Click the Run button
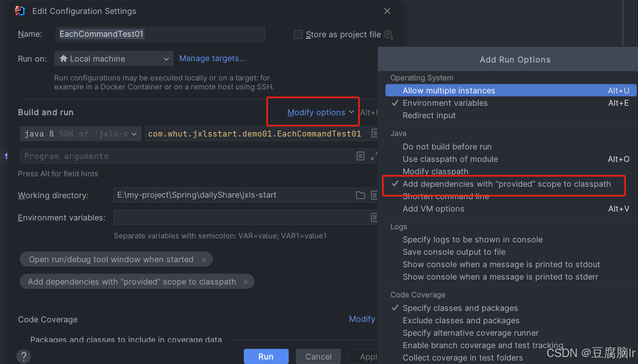Image resolution: width=638 pixels, height=364 pixels. click(x=266, y=356)
